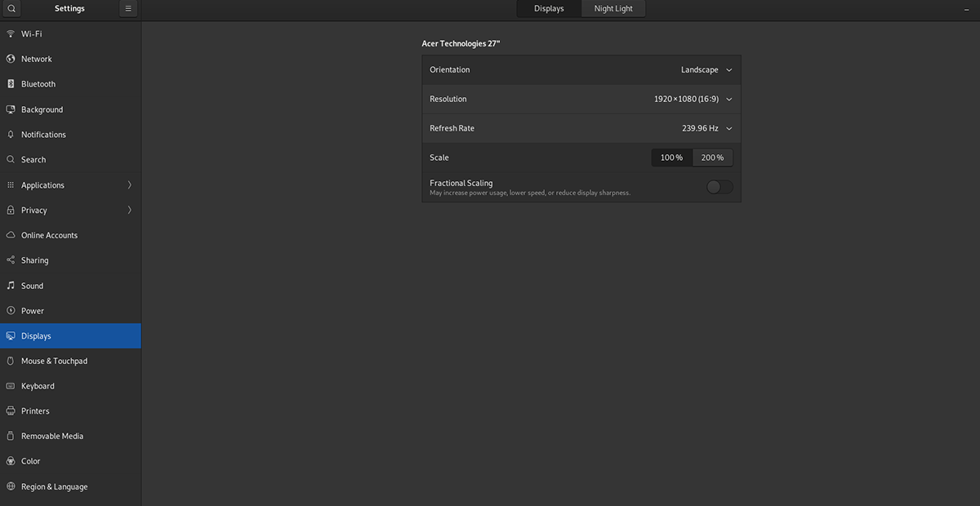Viewport: 980px width, 506px height.
Task: Click the Wi-Fi icon in sidebar
Action: click(11, 34)
